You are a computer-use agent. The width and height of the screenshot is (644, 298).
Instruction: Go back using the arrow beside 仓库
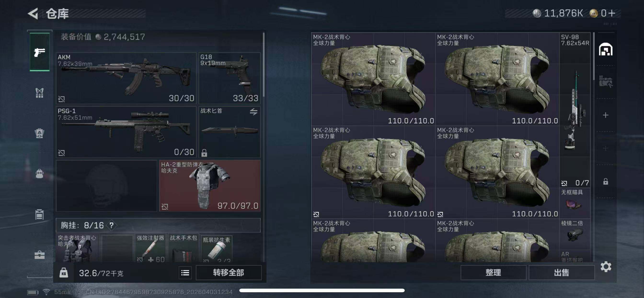click(x=33, y=13)
